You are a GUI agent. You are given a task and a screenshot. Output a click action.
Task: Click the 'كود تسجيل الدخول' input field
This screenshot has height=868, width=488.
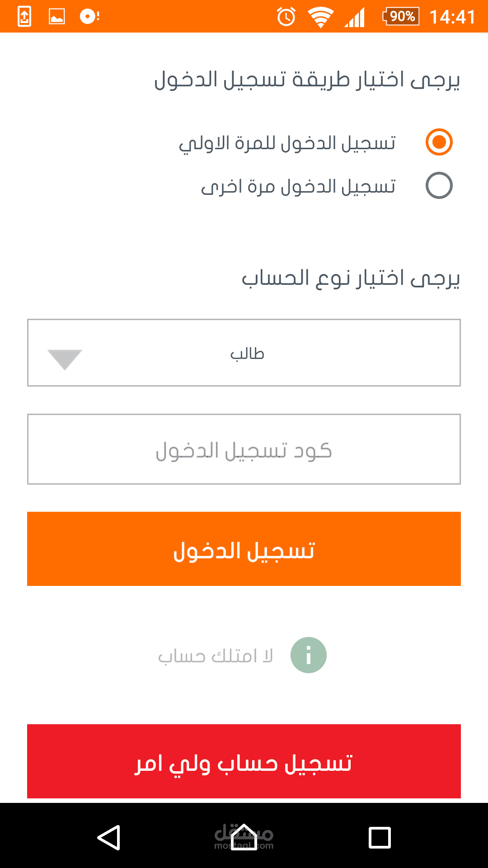244,449
